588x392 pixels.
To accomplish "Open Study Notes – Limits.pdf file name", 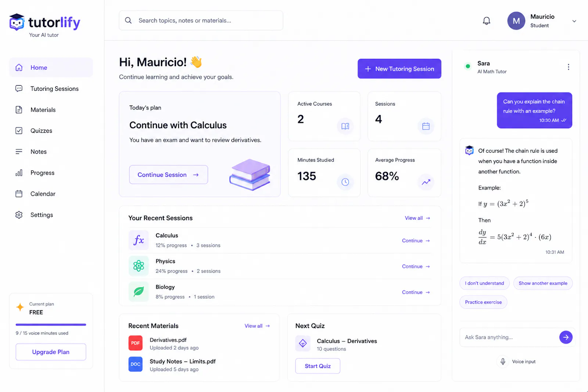I will pos(183,362).
